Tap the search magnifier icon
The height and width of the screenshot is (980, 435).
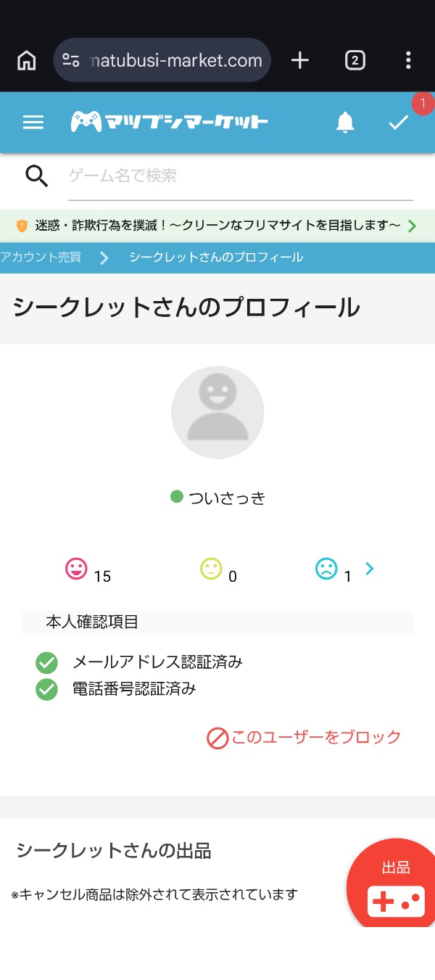point(36,176)
